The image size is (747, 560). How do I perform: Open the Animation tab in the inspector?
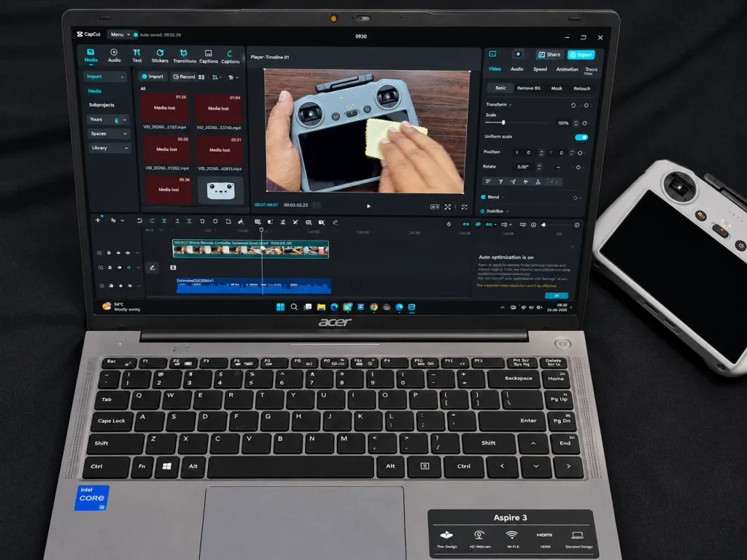tap(567, 69)
